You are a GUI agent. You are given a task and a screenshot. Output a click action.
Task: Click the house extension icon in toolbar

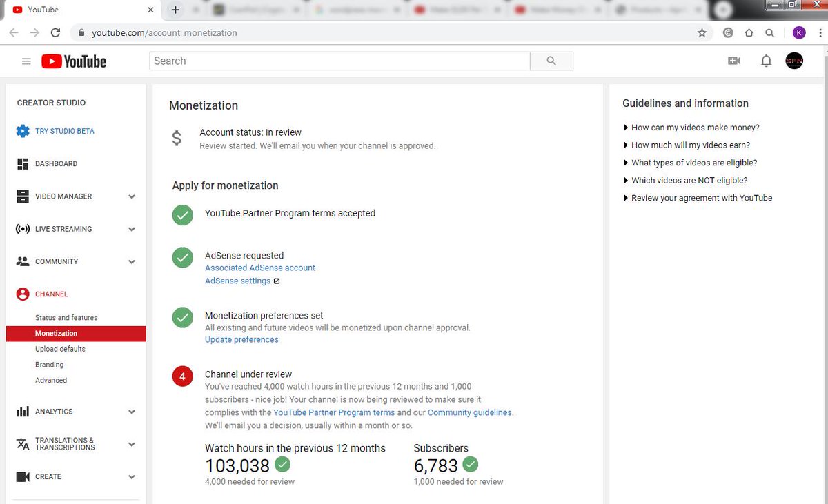[x=749, y=32]
